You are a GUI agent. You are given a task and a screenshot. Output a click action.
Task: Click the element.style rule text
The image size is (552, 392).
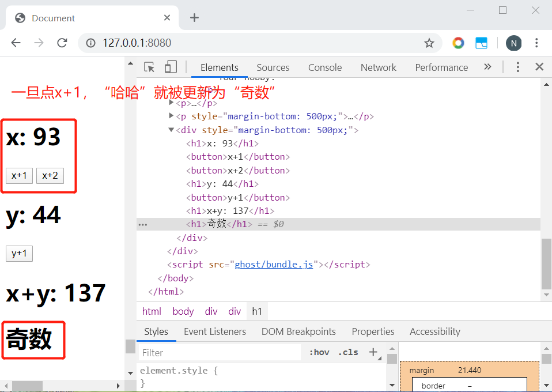179,371
